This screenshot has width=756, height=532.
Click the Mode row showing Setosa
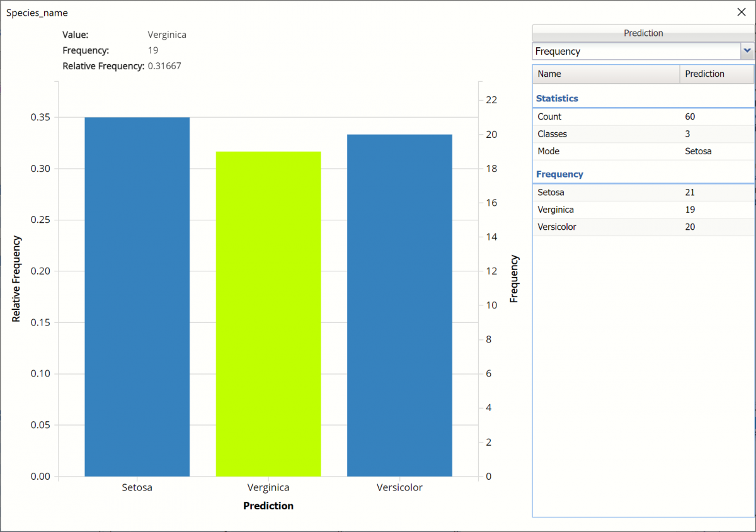[643, 151]
